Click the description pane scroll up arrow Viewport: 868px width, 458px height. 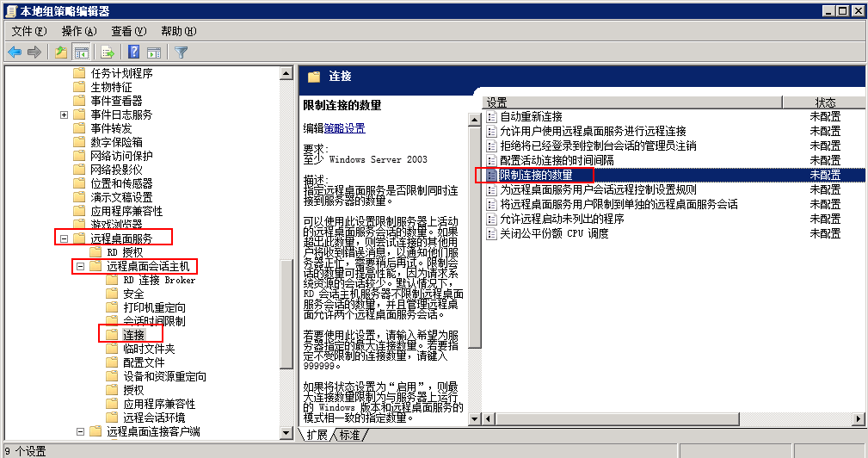474,119
